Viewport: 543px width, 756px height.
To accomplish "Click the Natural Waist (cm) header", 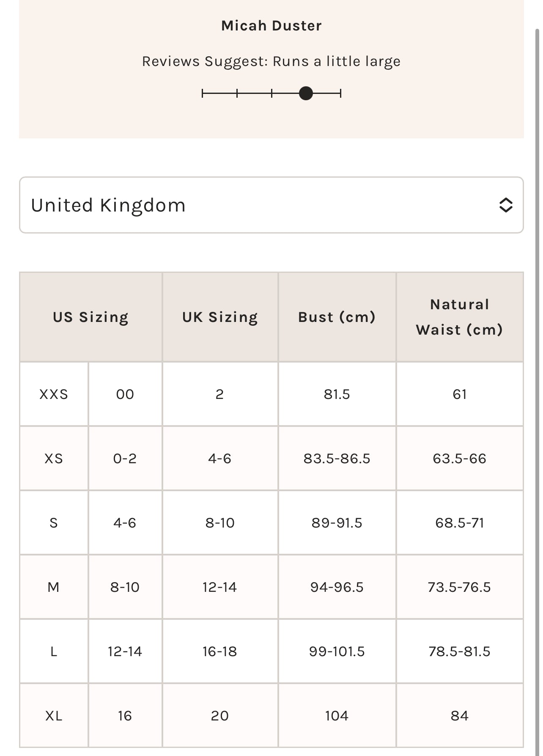I will tap(460, 317).
